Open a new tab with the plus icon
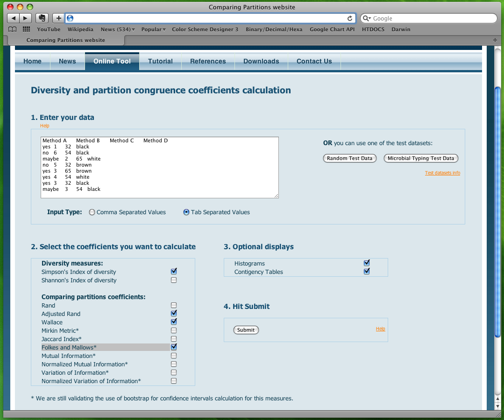 495,40
